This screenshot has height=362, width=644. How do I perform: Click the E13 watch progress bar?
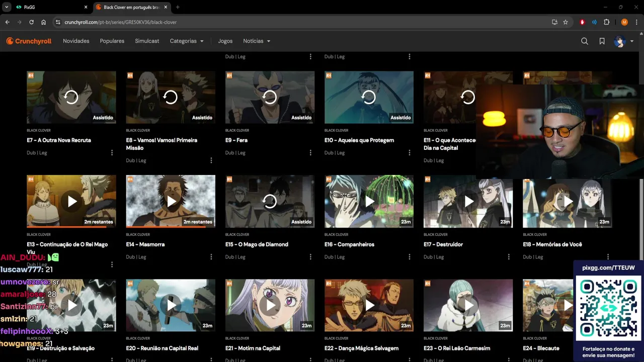click(x=71, y=227)
